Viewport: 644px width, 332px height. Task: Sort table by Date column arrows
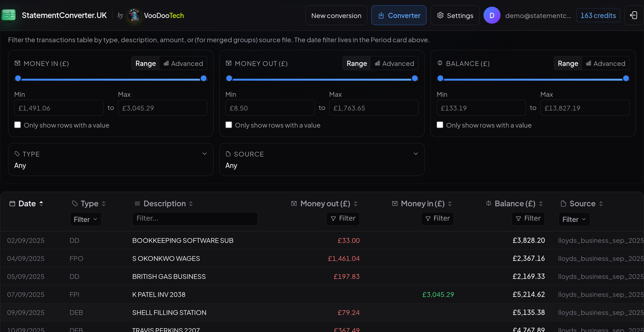(41, 203)
